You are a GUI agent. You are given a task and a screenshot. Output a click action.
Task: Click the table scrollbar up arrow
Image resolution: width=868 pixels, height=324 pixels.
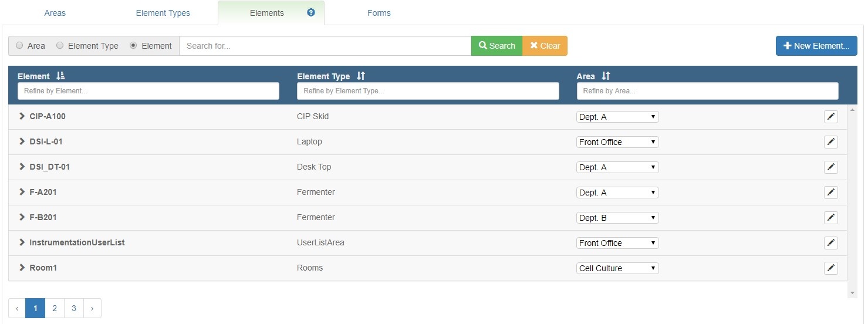point(853,109)
